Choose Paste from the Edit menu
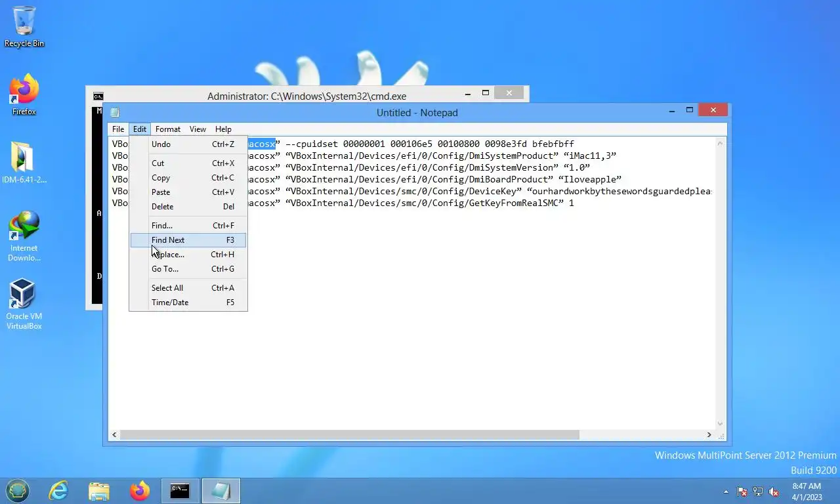The image size is (840, 504). (188, 192)
